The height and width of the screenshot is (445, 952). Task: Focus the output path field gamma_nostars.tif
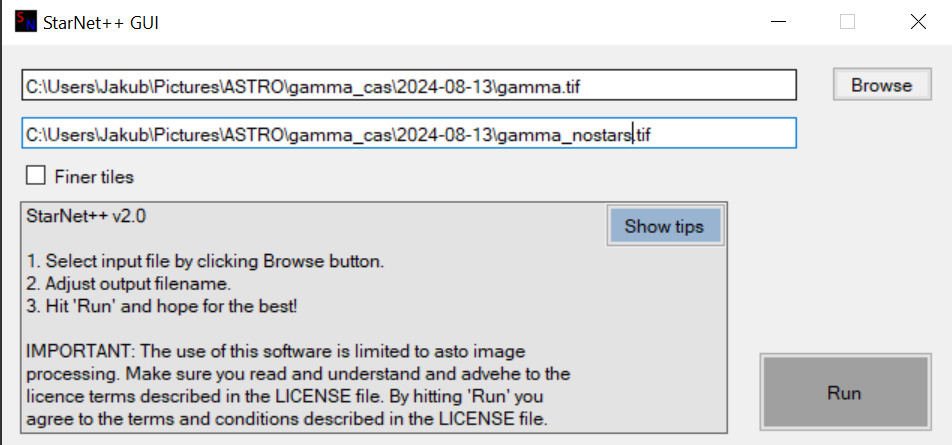click(x=409, y=134)
